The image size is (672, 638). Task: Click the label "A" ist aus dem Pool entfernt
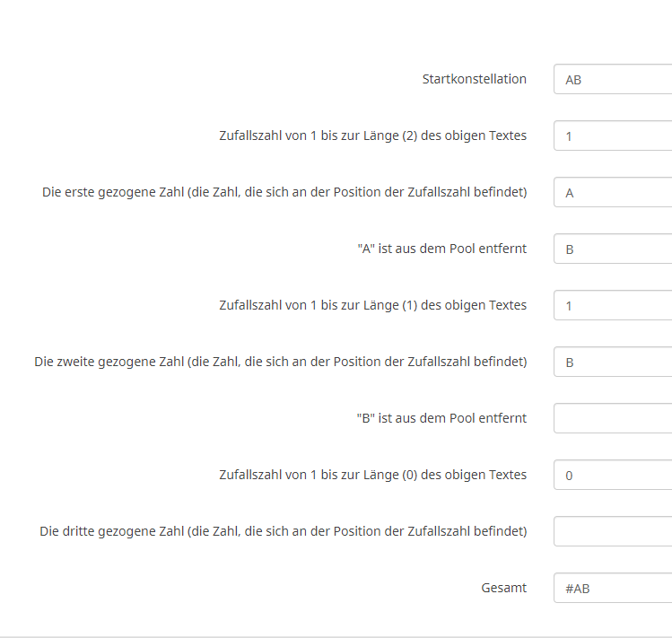pyautogui.click(x=441, y=249)
